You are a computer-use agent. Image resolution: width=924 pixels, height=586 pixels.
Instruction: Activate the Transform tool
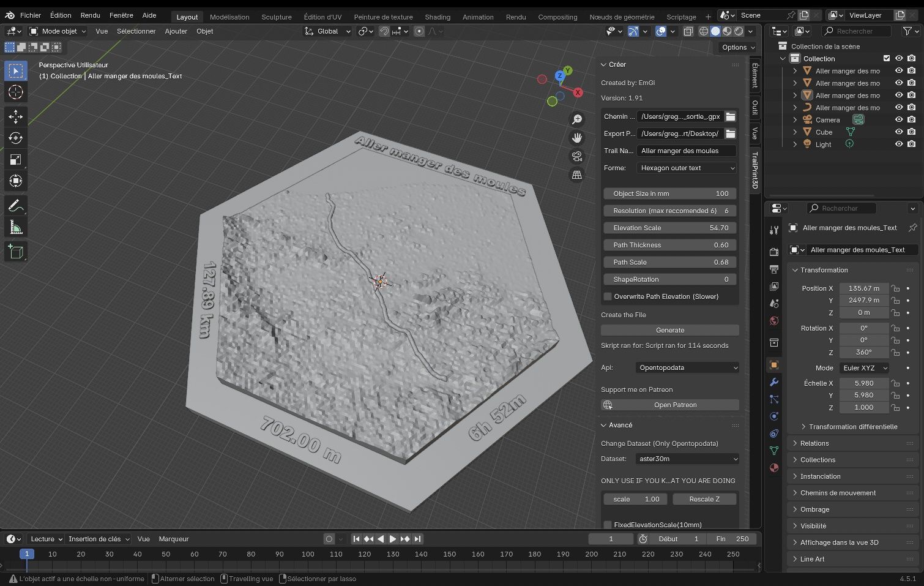pos(16,181)
